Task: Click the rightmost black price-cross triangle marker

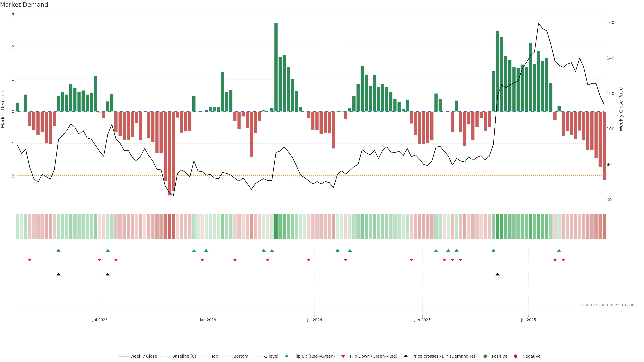Action: [x=497, y=274]
